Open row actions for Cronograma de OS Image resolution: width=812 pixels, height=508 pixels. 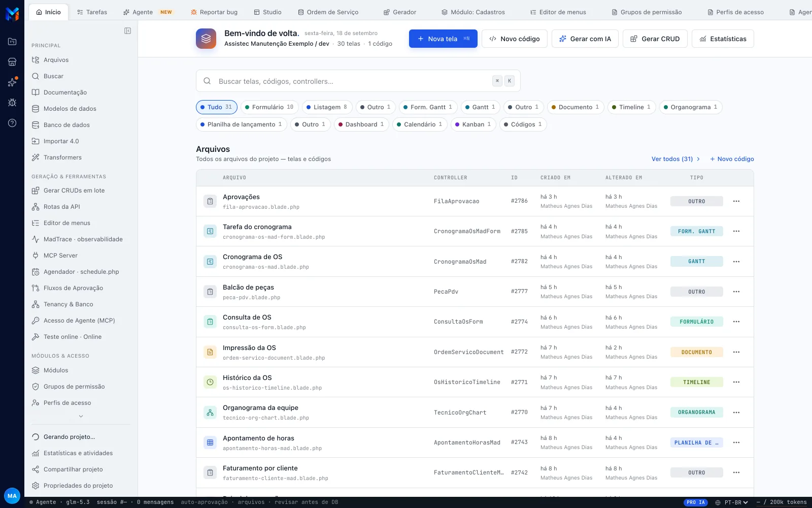point(736,262)
